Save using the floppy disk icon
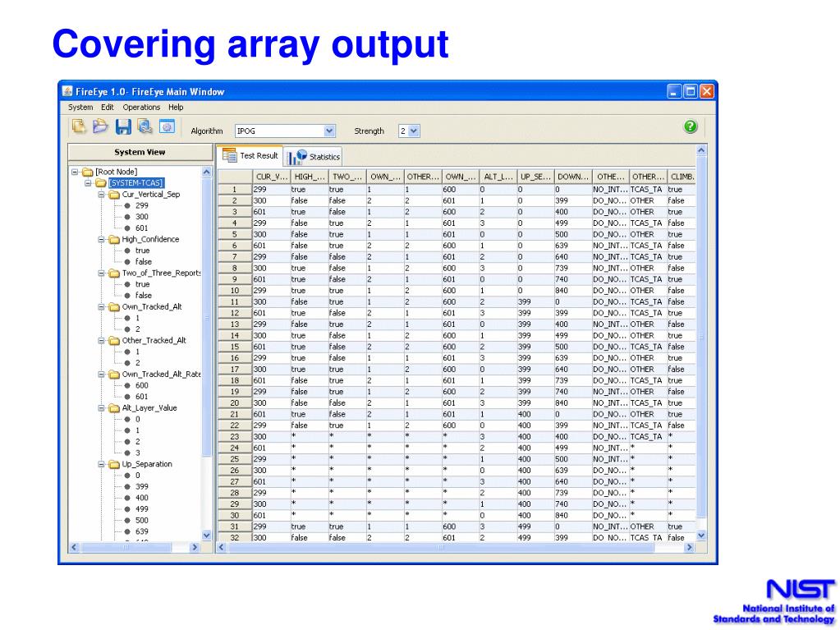Image resolution: width=840 pixels, height=630 pixels. [123, 127]
